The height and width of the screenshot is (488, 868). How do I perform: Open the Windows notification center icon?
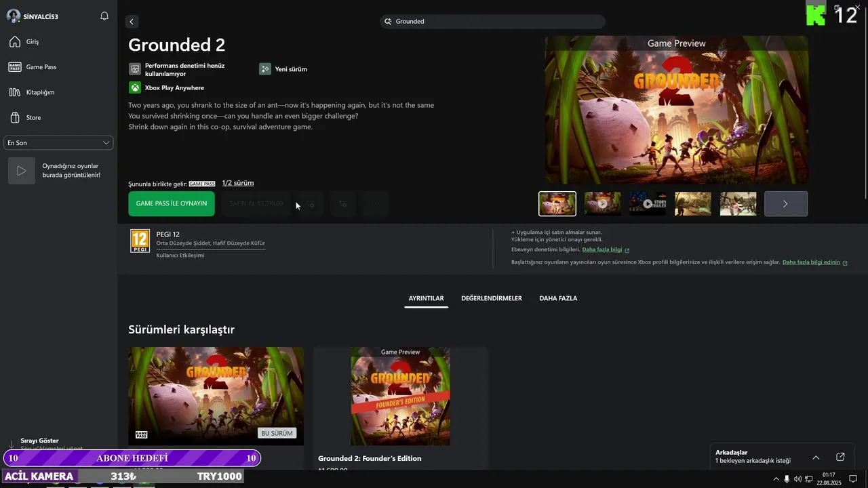853,479
